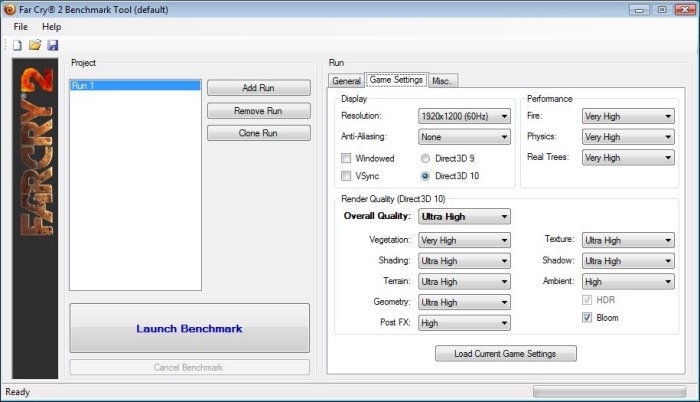Image resolution: width=700 pixels, height=402 pixels.
Task: Minimize the Benchmark Tool window
Action: (639, 9)
